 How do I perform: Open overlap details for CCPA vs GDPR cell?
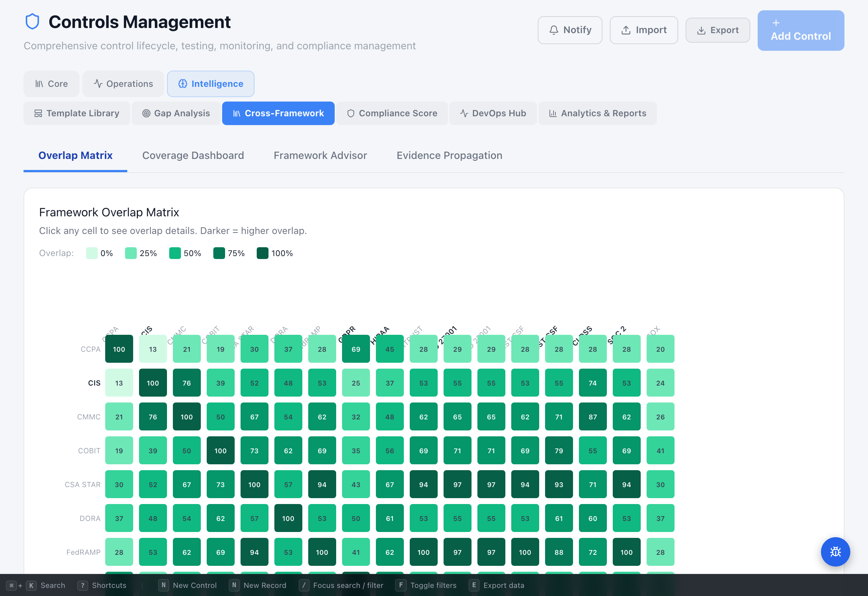[x=356, y=349]
